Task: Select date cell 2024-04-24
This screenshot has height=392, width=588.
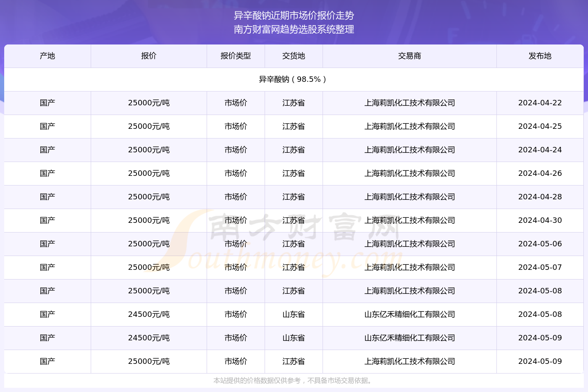Action: point(540,150)
